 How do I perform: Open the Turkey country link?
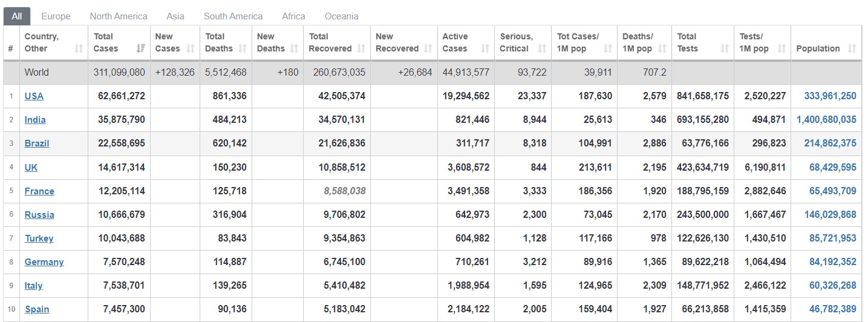pos(39,238)
